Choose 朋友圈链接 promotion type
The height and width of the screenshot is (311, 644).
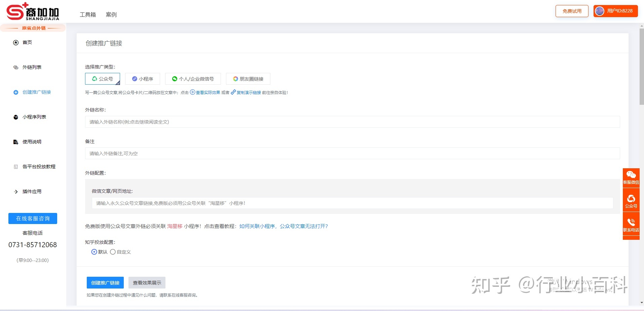[x=248, y=79]
